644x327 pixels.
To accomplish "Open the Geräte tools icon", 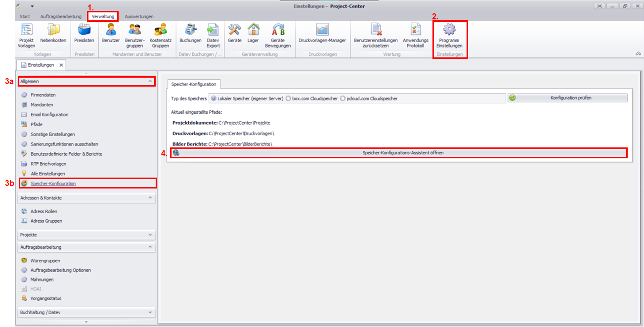I will point(234,31).
